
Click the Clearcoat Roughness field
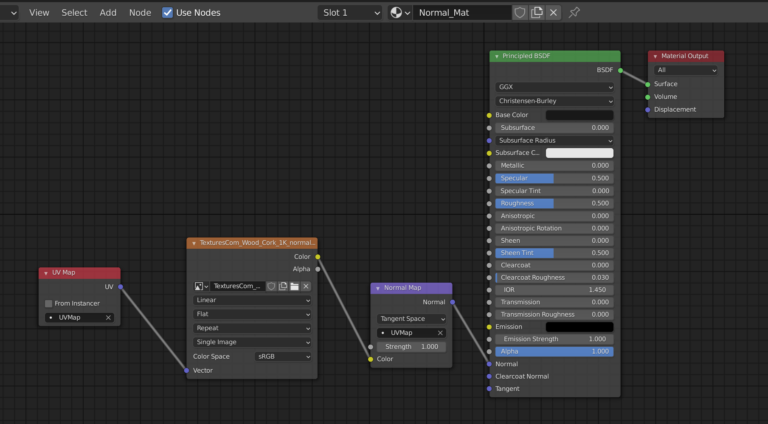click(554, 278)
